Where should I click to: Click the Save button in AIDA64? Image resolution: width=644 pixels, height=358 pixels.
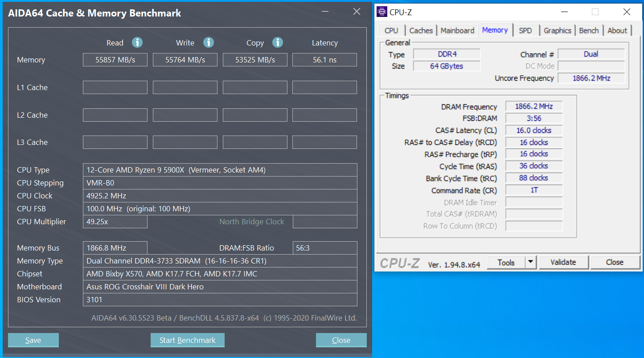(x=33, y=340)
